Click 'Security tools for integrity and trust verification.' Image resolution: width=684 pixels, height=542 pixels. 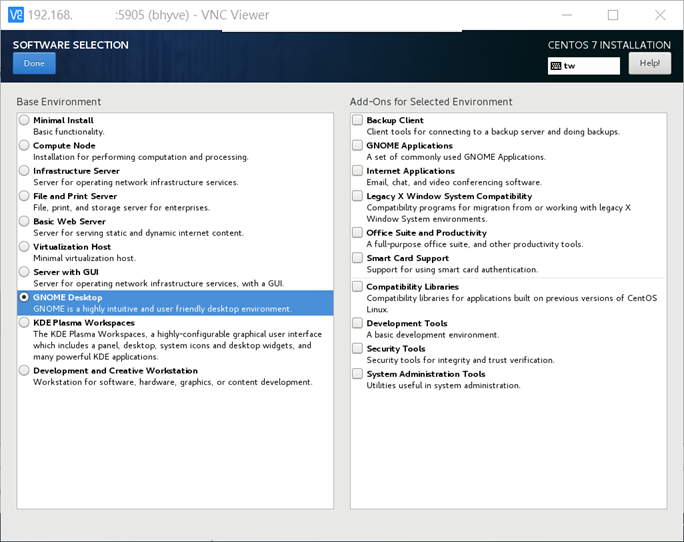(461, 360)
